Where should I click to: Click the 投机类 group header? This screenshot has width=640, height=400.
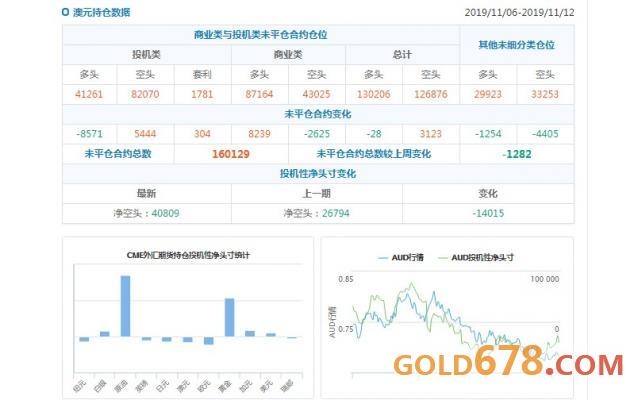point(146,55)
